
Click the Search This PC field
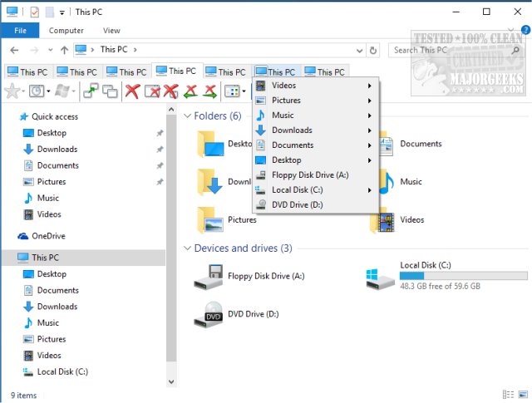pyautogui.click(x=456, y=50)
